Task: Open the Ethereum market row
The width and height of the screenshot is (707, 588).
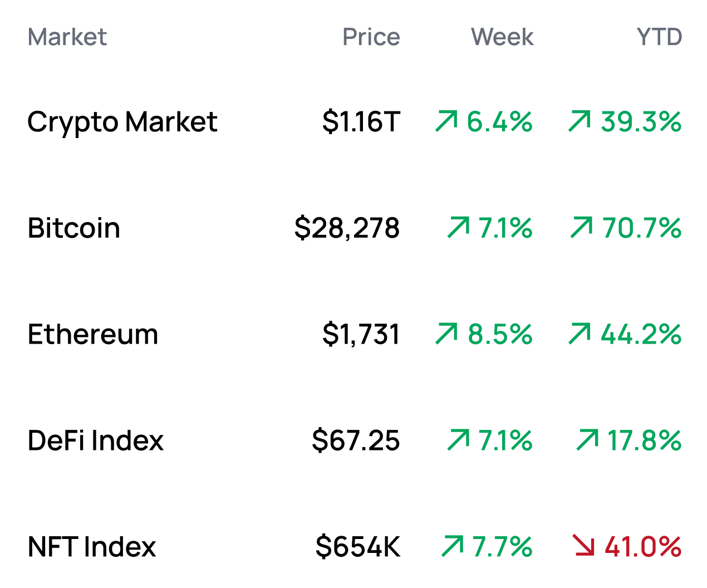Action: (93, 335)
